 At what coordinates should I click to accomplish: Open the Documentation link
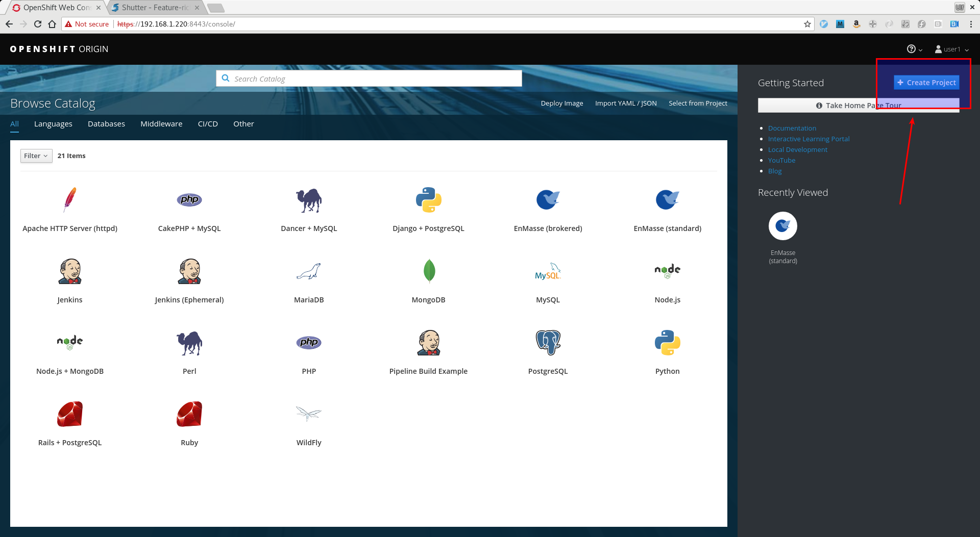point(792,129)
